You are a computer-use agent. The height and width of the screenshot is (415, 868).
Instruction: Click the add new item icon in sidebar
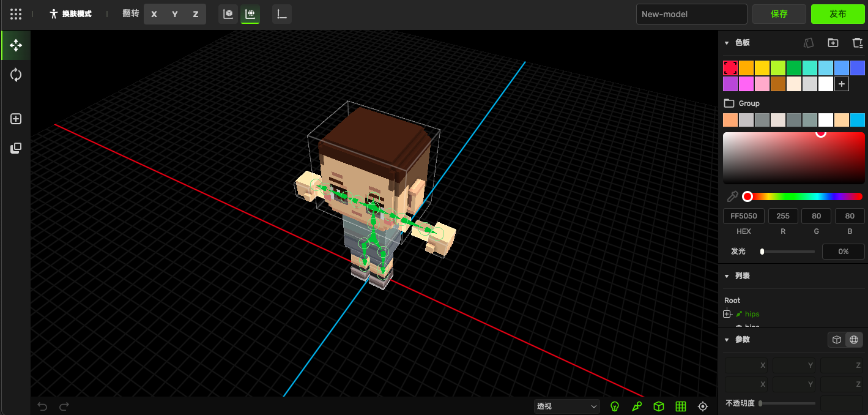coord(16,119)
